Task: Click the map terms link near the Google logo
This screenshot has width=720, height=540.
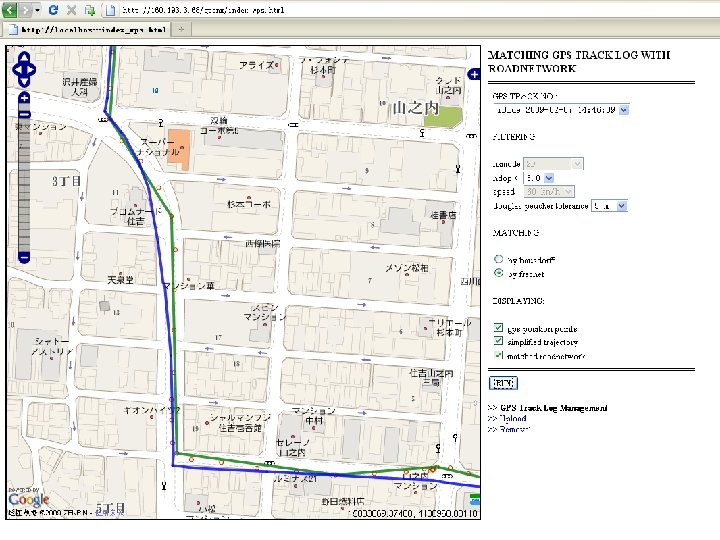Action: click(110, 512)
